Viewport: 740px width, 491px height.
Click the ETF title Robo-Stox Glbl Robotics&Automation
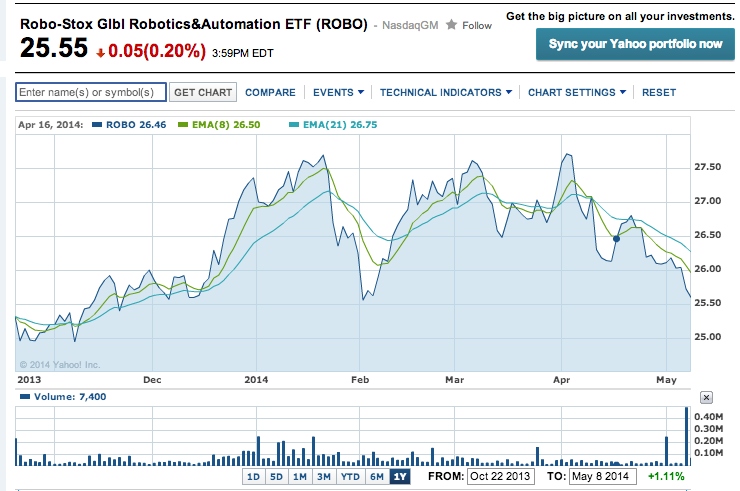pos(193,24)
